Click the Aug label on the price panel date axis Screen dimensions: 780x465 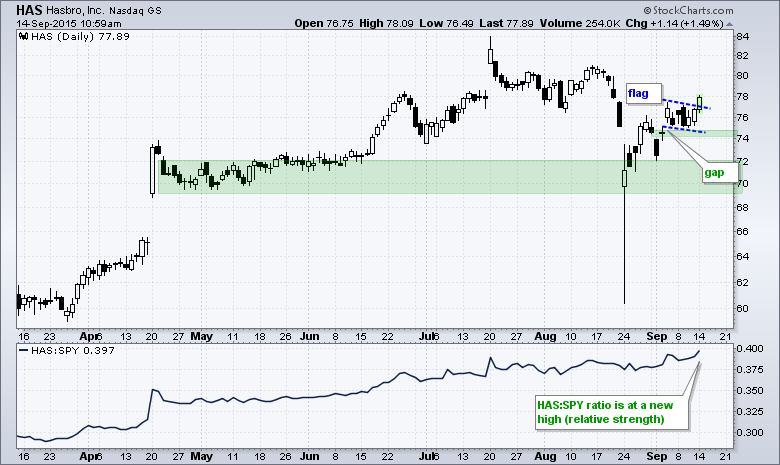[x=545, y=336]
